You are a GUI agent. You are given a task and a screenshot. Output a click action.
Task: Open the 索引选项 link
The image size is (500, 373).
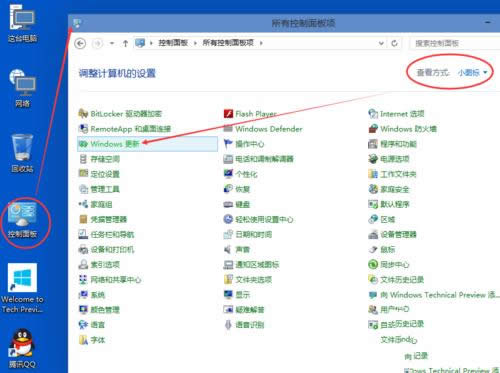click(105, 264)
